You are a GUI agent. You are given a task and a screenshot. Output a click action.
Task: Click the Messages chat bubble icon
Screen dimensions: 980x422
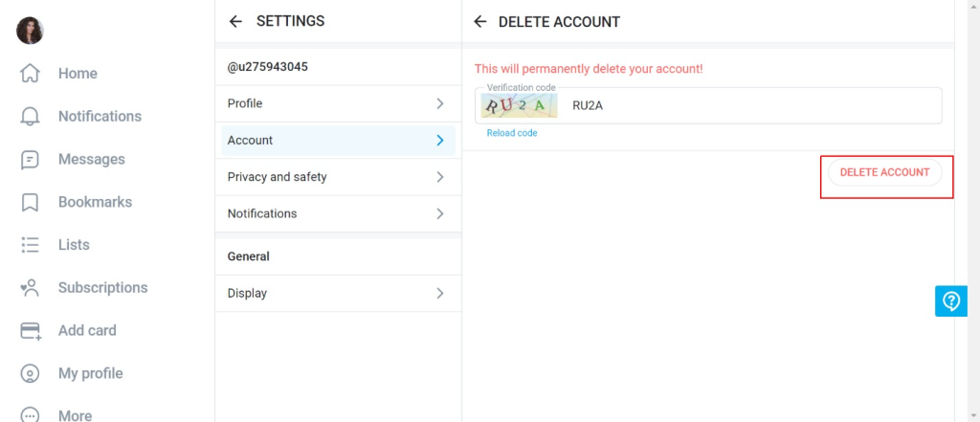(x=30, y=160)
